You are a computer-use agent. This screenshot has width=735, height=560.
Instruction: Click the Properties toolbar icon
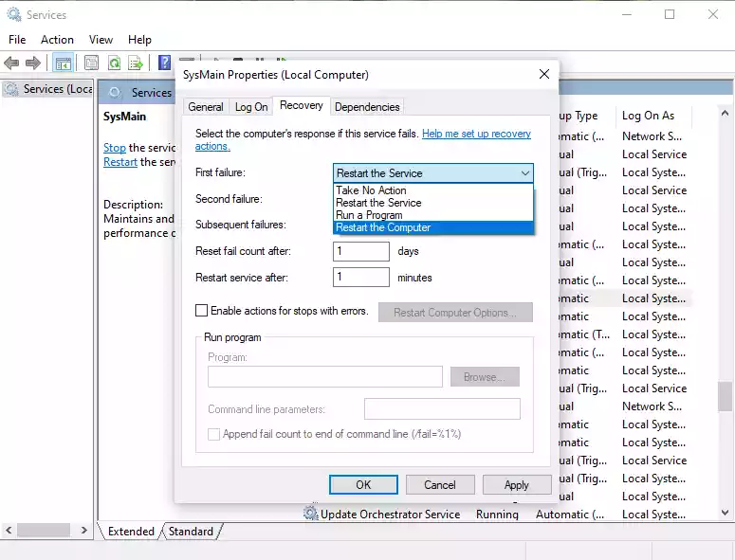91,63
